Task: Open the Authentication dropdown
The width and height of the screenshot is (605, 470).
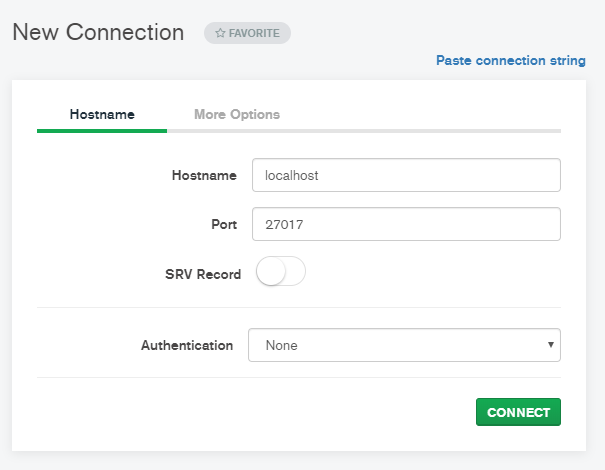Action: click(x=404, y=345)
